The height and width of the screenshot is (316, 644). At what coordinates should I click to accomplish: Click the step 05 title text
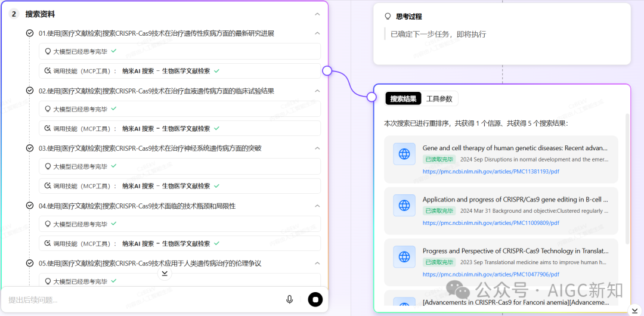tap(150, 263)
